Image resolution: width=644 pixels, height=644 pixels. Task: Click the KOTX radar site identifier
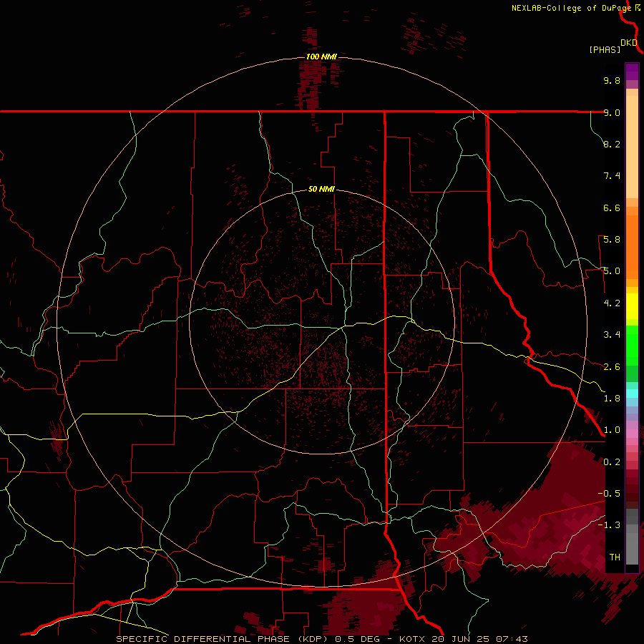[414, 639]
